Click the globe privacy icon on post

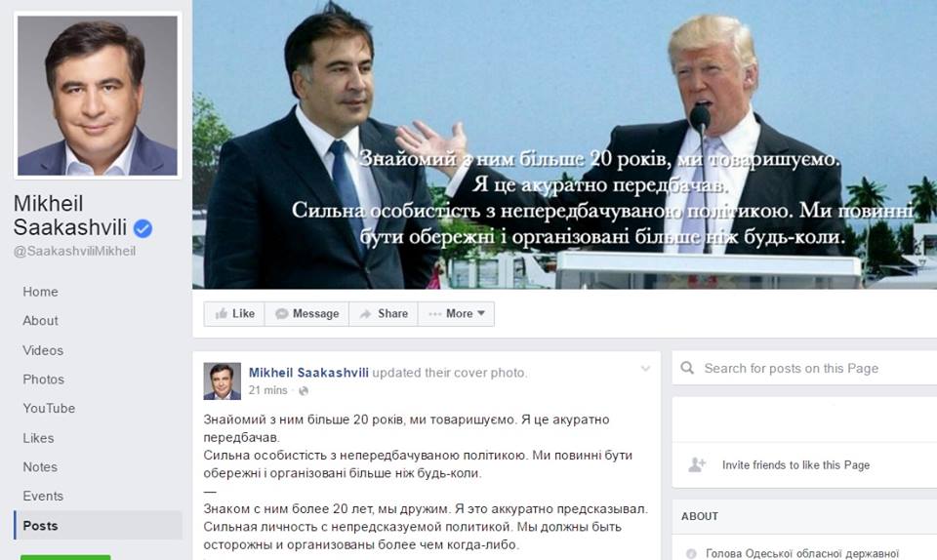tap(304, 391)
